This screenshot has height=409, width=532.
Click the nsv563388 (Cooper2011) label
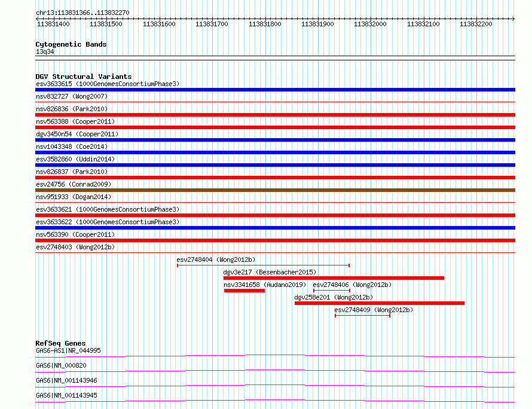(75, 121)
